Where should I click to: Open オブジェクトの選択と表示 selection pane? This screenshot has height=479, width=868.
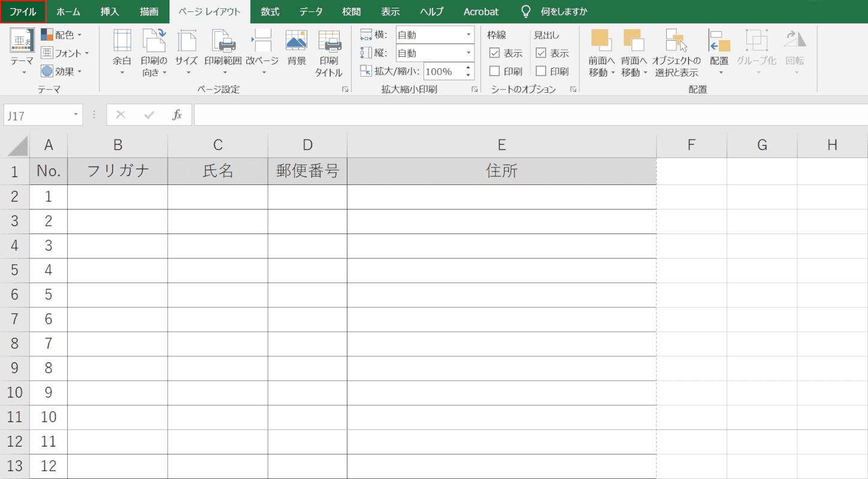676,53
